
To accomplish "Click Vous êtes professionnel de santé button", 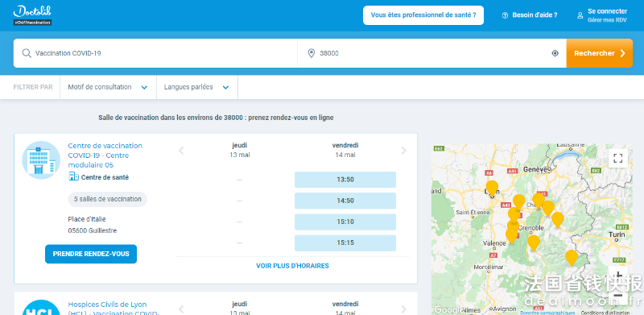I will (423, 15).
